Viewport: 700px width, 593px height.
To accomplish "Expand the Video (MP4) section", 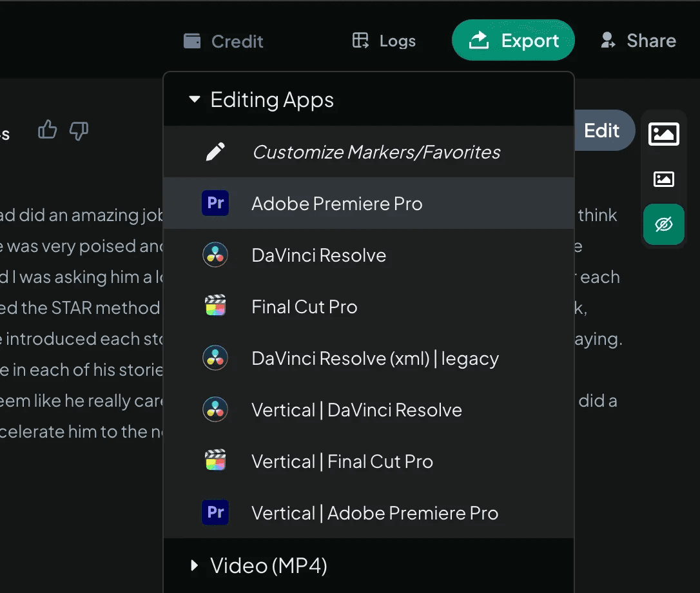I will pos(369,565).
